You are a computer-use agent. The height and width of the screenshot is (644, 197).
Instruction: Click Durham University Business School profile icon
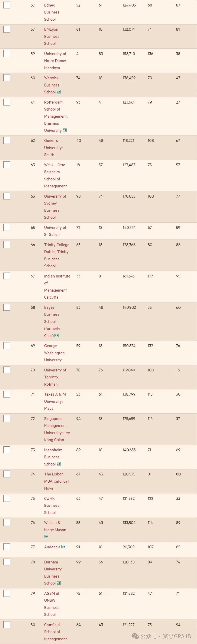[x=59, y=583]
